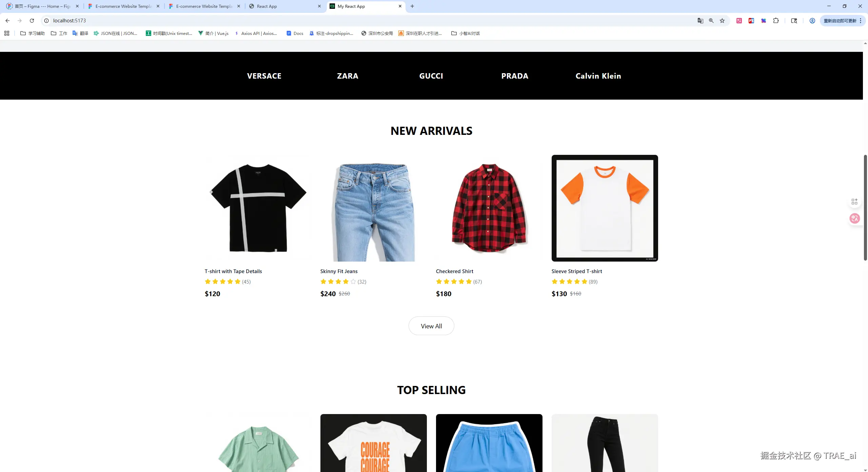Open the zoom magnifier icon in address bar
The image size is (868, 472).
point(711,21)
